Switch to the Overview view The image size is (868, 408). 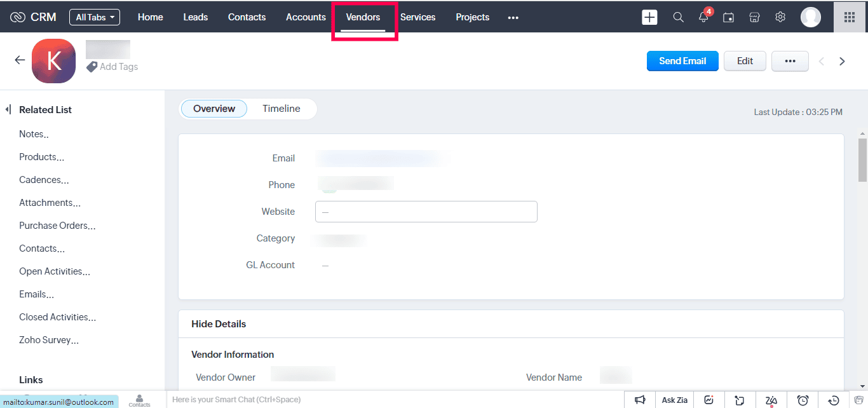tap(214, 109)
